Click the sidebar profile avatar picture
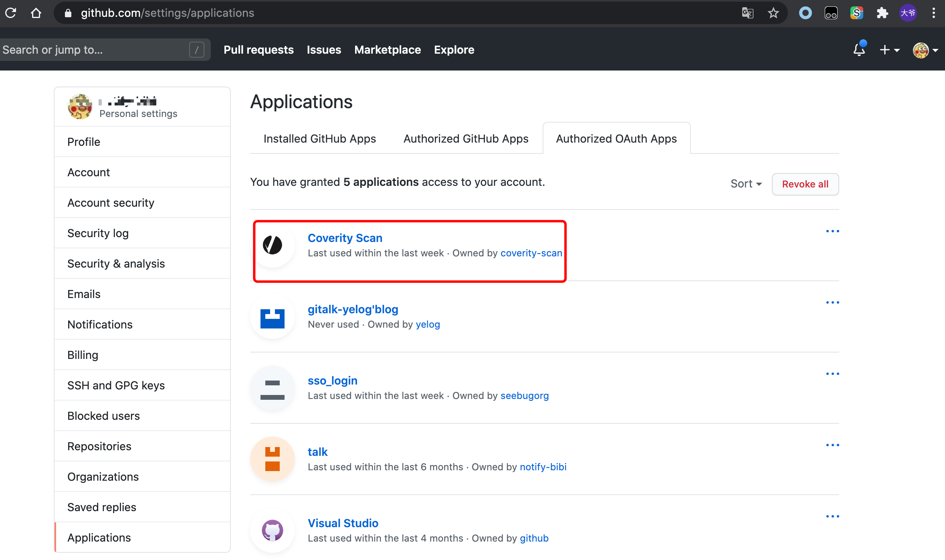Image resolution: width=945 pixels, height=560 pixels. [80, 107]
